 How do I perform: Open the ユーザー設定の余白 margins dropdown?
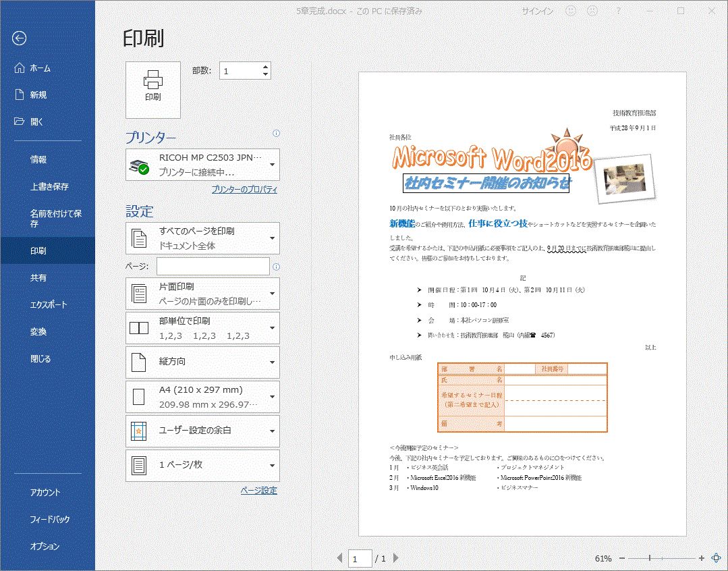[202, 431]
